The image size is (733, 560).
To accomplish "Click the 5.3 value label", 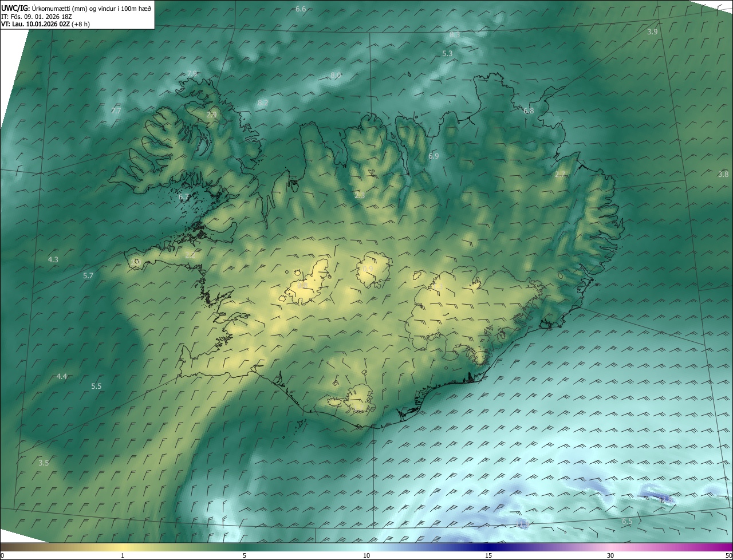I will click(447, 53).
